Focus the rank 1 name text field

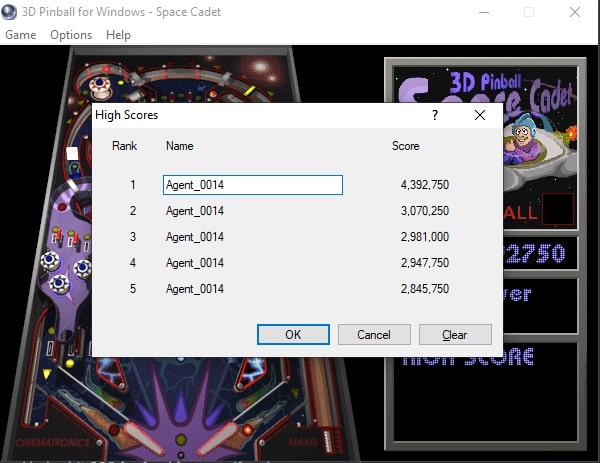point(252,185)
